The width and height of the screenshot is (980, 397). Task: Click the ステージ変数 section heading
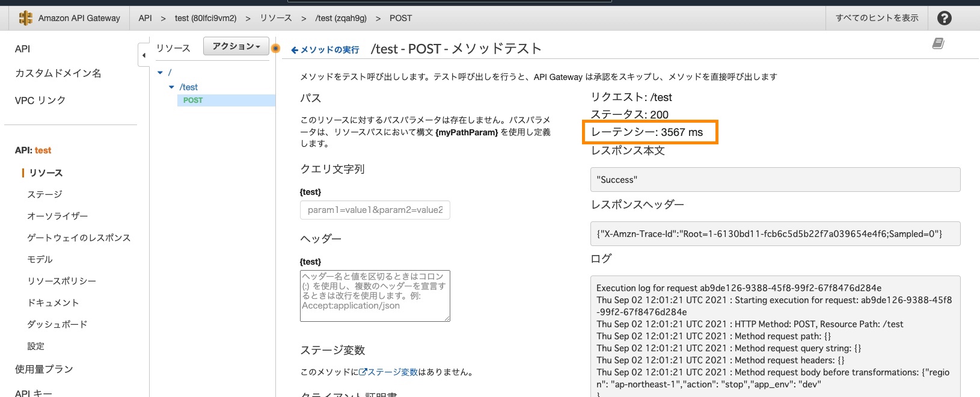[332, 350]
